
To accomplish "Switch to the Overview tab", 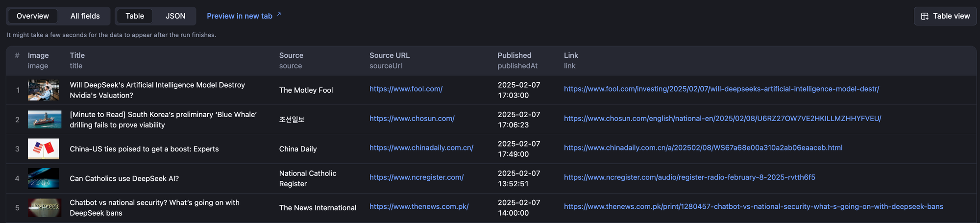I will (33, 16).
